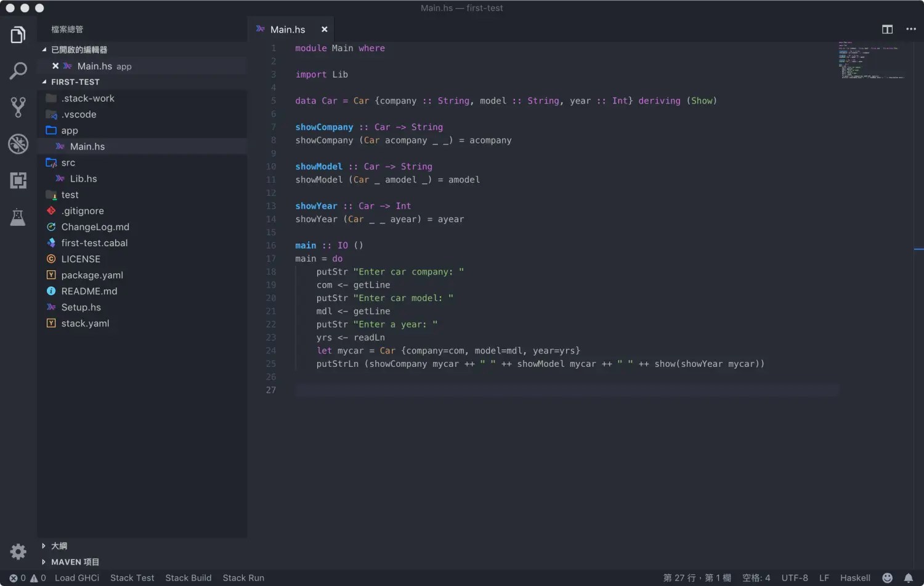This screenshot has height=586, width=924.
Task: Change file encoding via UTF-8
Action: pos(795,578)
